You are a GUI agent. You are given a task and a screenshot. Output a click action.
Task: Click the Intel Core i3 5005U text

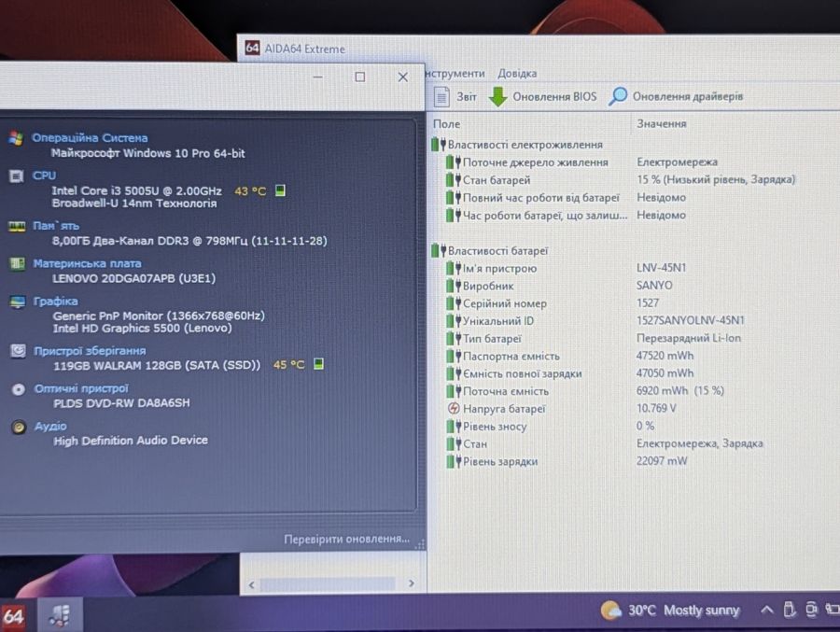click(136, 190)
